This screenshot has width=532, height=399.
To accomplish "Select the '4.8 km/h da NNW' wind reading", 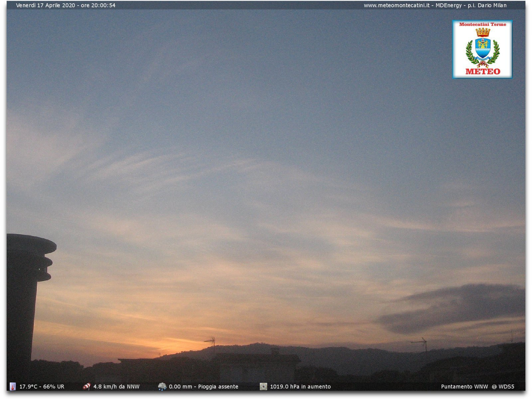I will [116, 387].
